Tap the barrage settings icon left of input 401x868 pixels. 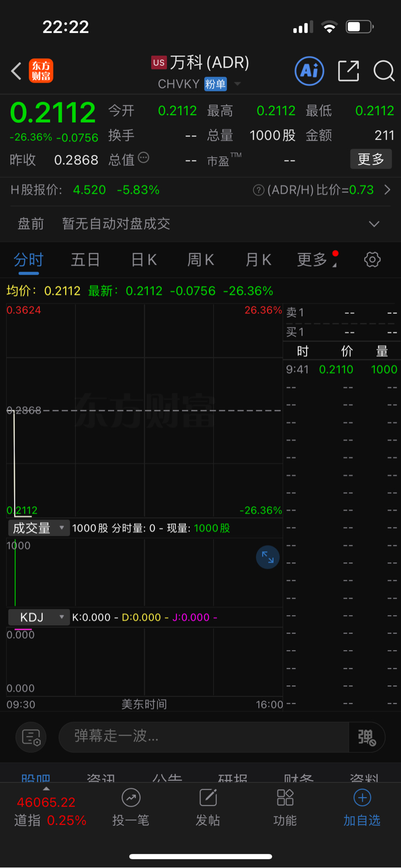(x=31, y=737)
